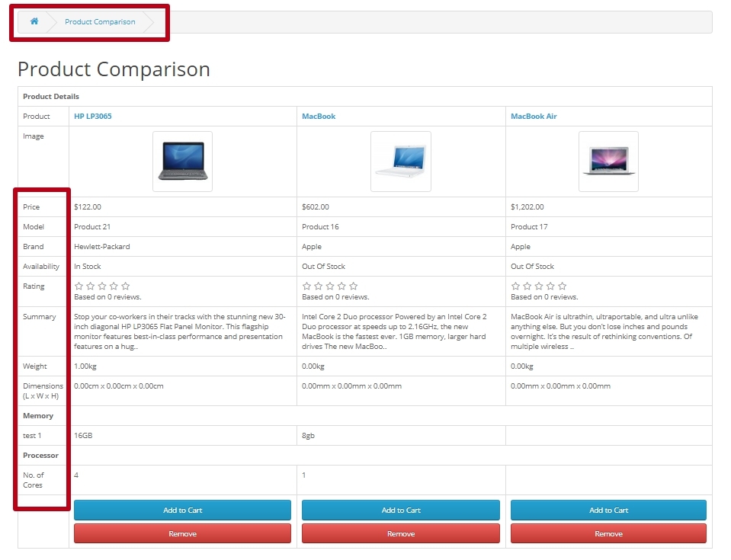Image resolution: width=731 pixels, height=560 pixels.
Task: Click the Memory section label
Action: 38,415
